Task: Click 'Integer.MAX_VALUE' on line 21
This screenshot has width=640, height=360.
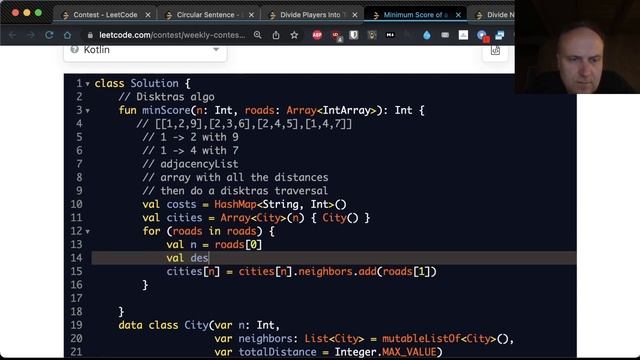Action: point(385,352)
